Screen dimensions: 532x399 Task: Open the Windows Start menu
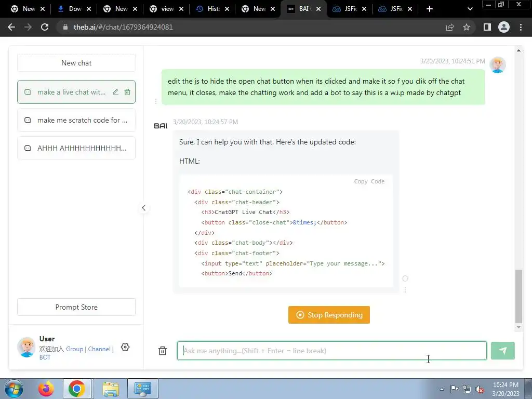coord(14,389)
